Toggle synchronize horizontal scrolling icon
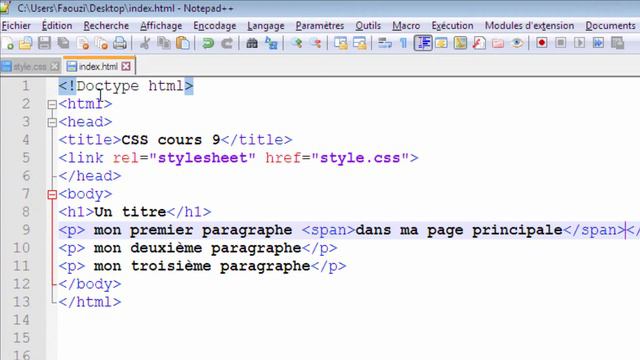 tap(360, 43)
